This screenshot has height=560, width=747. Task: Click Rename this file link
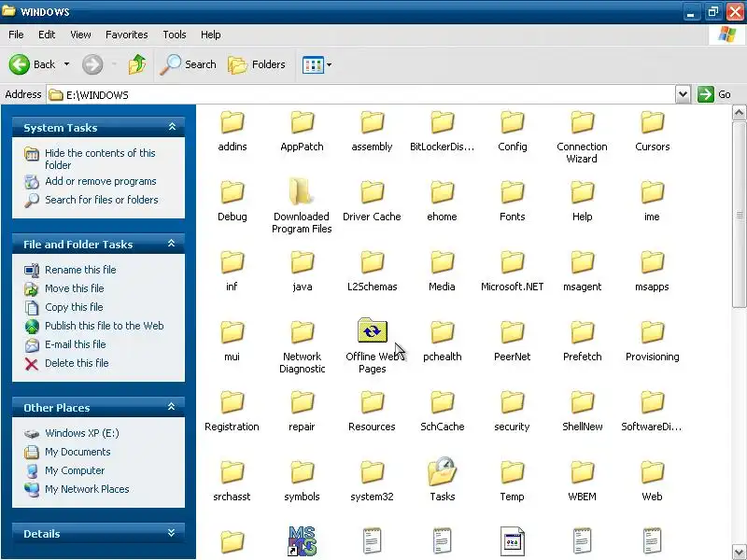[80, 270]
